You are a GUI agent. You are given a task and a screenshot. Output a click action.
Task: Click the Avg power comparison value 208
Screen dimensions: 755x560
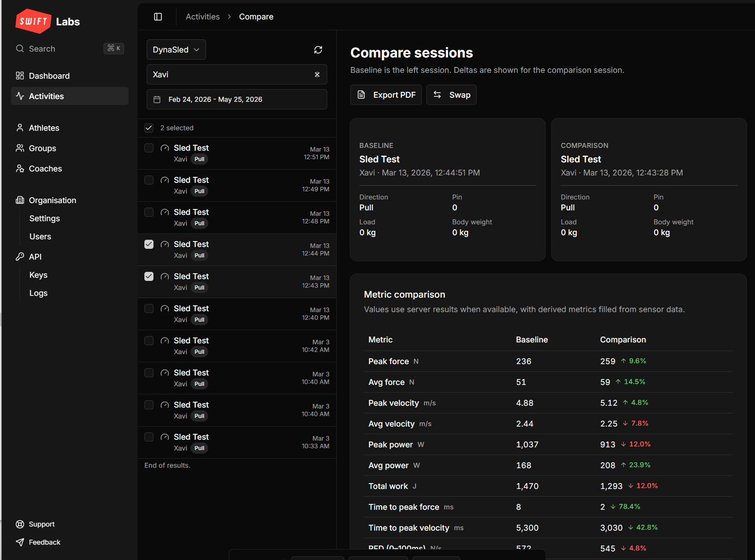pyautogui.click(x=607, y=465)
